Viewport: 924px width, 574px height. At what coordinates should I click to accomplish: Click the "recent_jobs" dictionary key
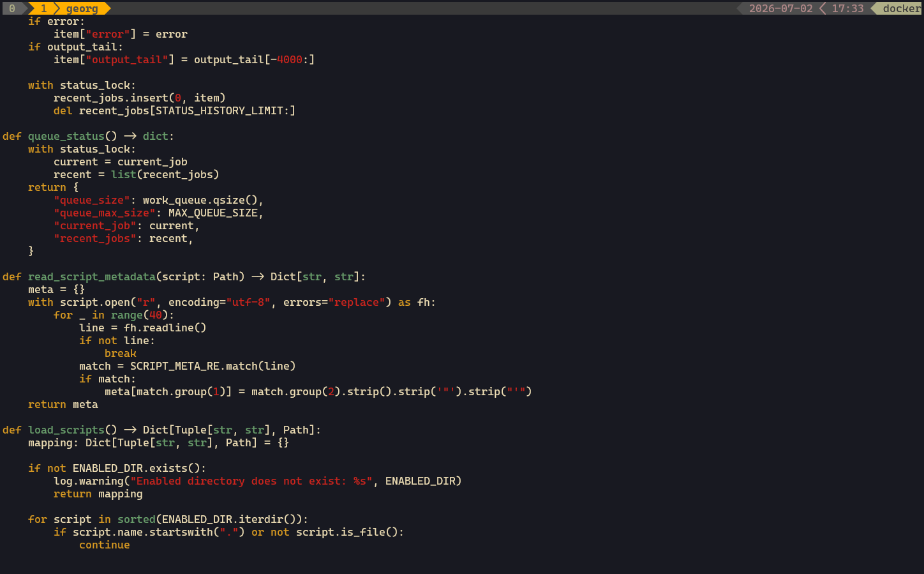[95, 238]
